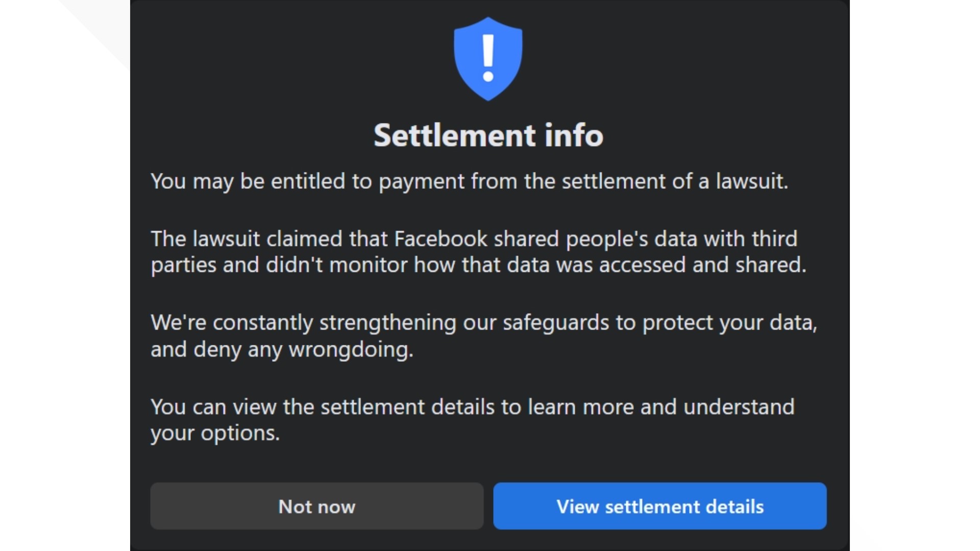Select the safeguards and wrongdoing paragraph
The width and height of the screenshot is (980, 551).
(x=484, y=335)
